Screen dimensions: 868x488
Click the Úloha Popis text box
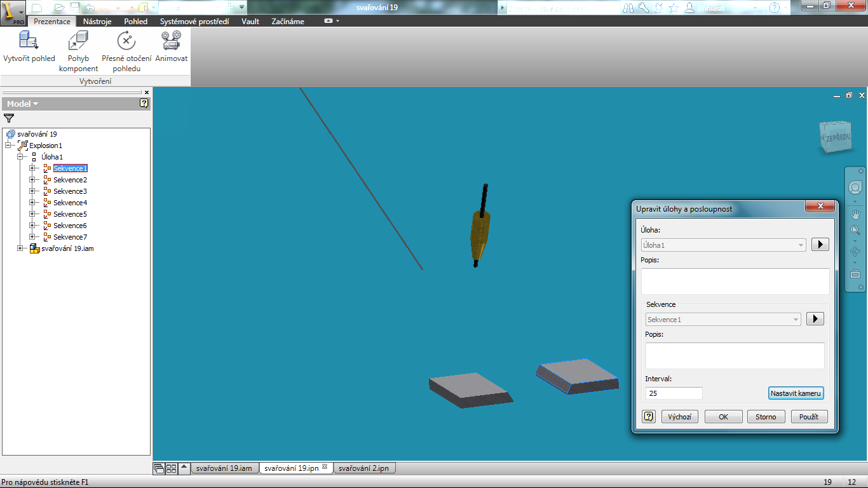[x=735, y=281]
